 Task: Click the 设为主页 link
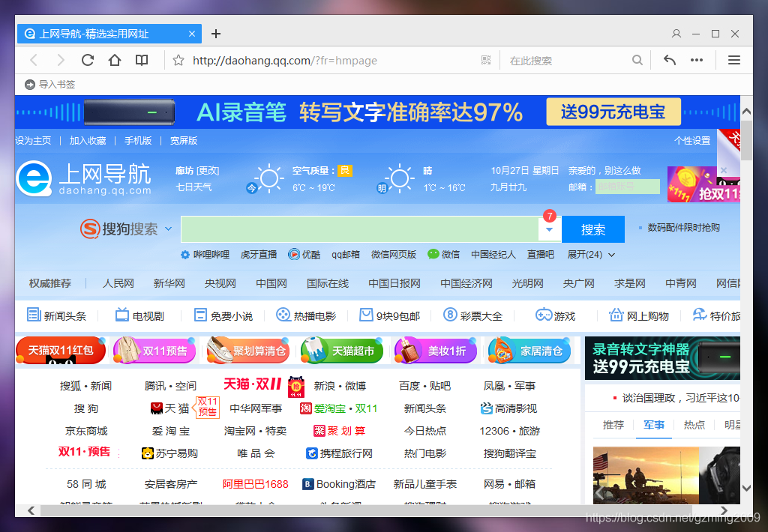[33, 140]
